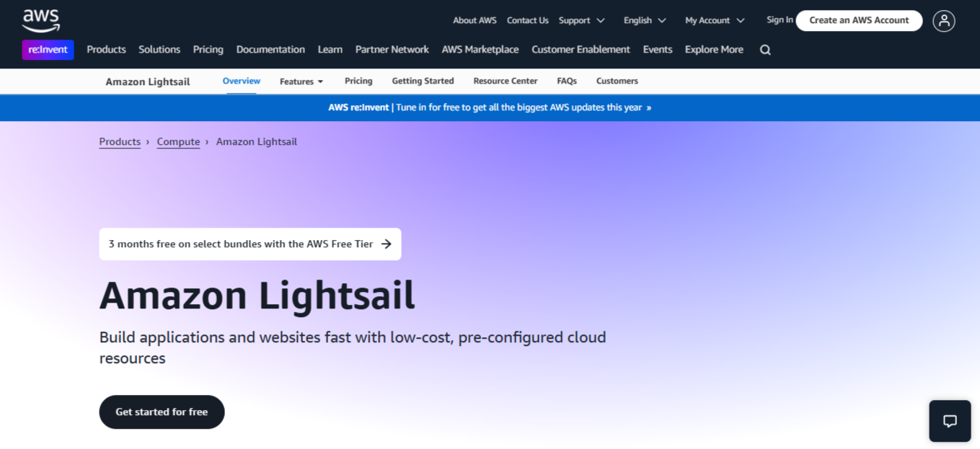This screenshot has width=980, height=449.
Task: Open Customer Enablement menu
Action: pos(581,50)
